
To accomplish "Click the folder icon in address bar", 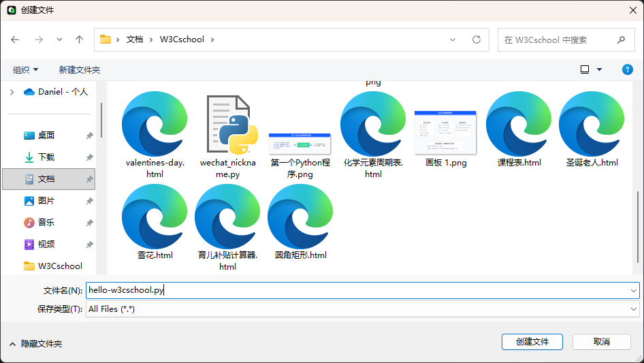I will coord(106,40).
